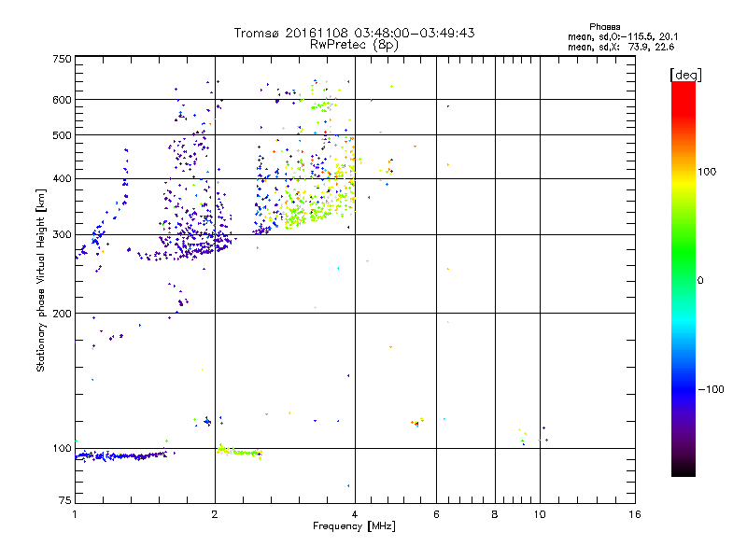Viewport: 747px width, 560px height.
Task: Click y-axis tick label '400'
Action: [62, 179]
